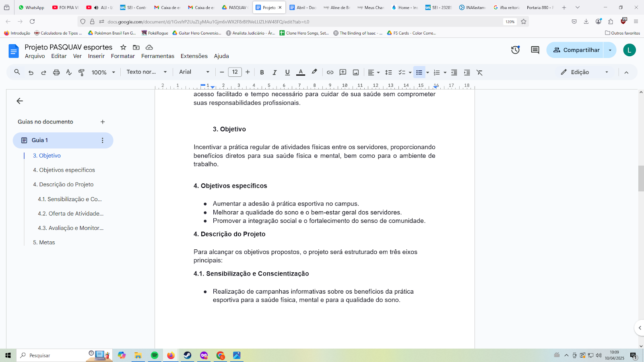Open the Formatar menu

click(123, 56)
